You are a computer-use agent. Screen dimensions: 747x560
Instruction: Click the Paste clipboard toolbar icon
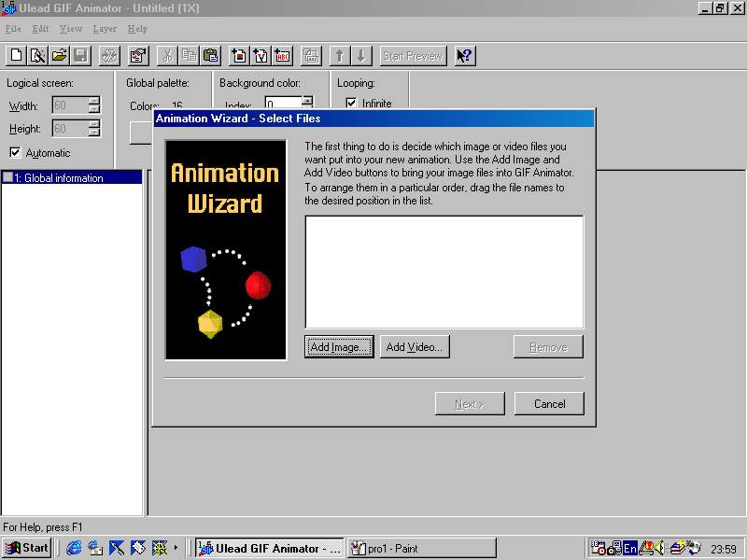tap(210, 55)
